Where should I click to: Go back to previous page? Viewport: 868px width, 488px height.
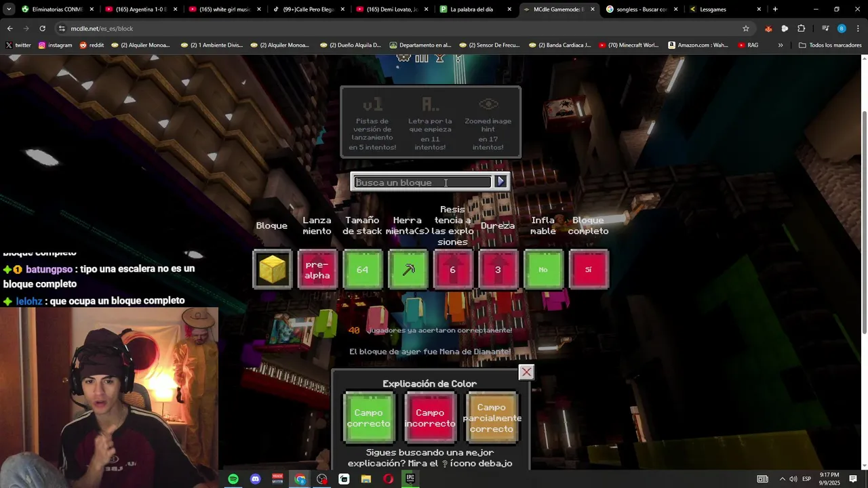9,28
